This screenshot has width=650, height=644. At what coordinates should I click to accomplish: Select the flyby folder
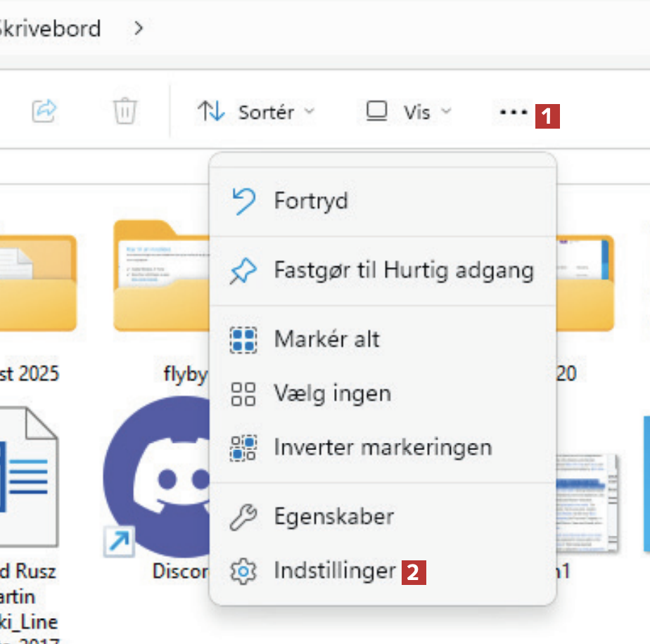point(163,281)
